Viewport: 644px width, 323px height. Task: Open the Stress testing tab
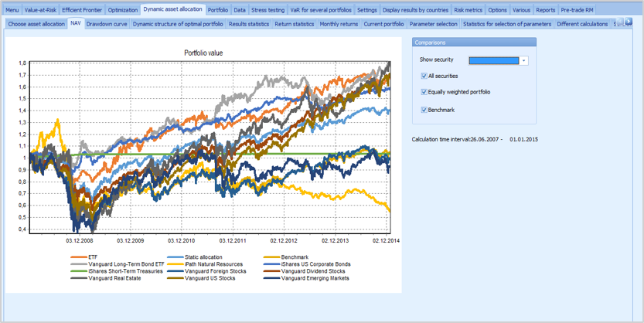(267, 10)
